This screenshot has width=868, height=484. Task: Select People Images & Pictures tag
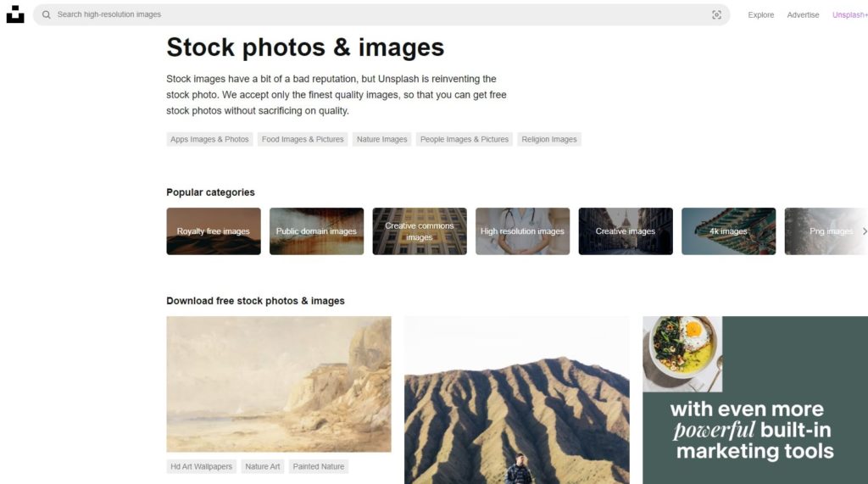point(465,139)
